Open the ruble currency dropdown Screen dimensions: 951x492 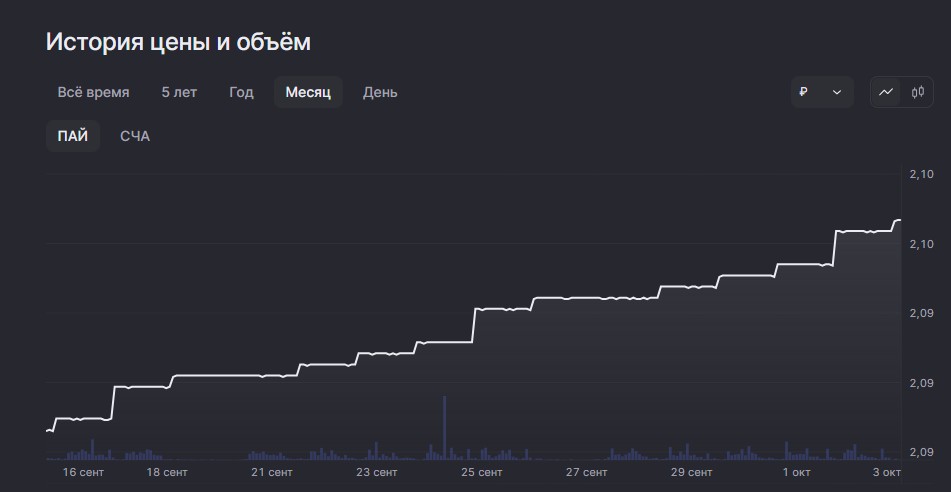pos(822,92)
